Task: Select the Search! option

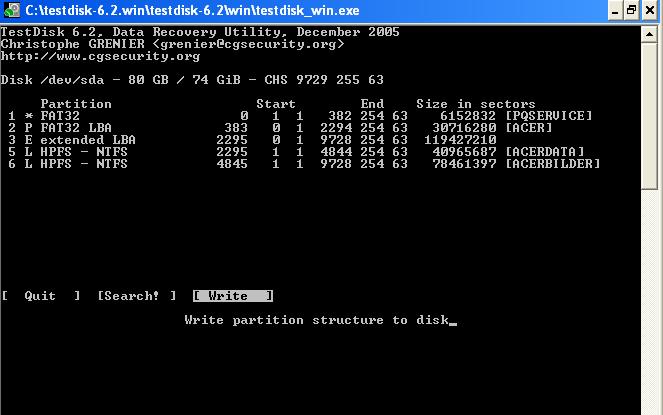Action: tap(137, 296)
